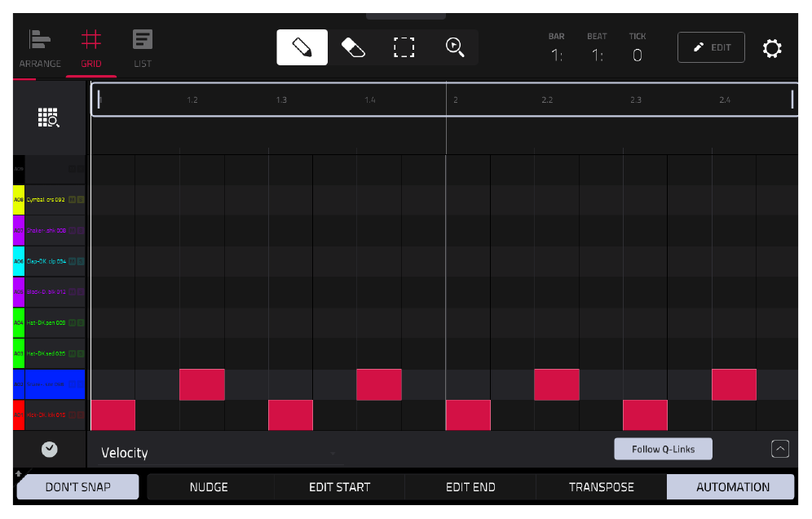Click the round checkmark icon below pads
812x519 pixels.
(49, 449)
